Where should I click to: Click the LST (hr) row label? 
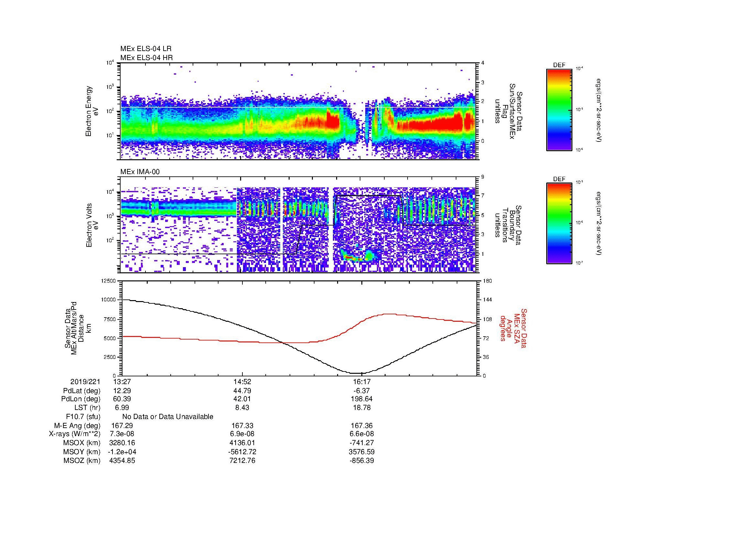87,408
